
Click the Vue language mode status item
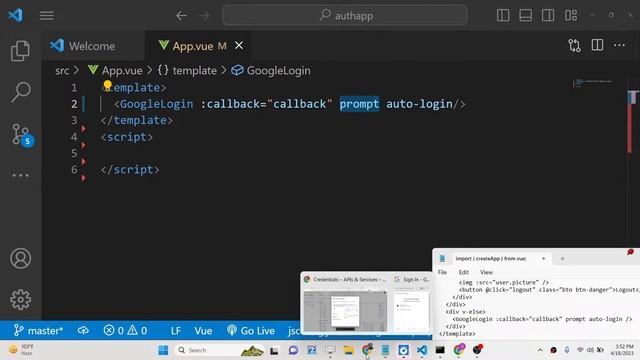point(203,330)
